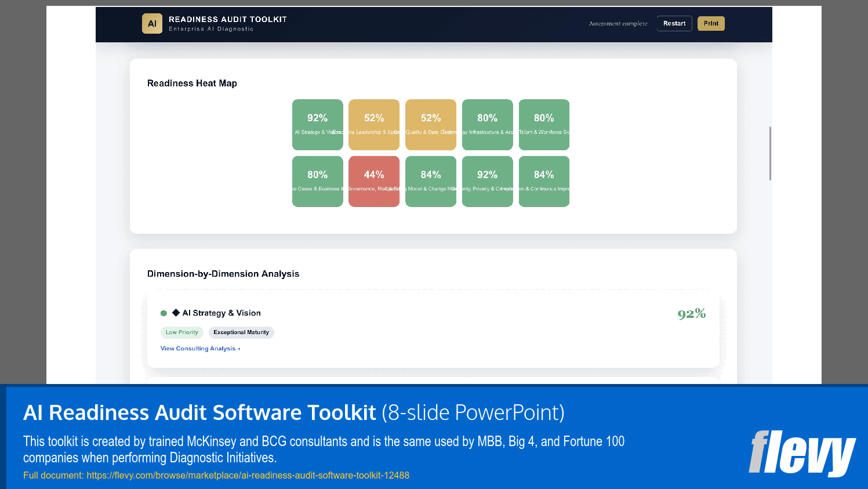Select the 52% Data Quality heat map tile
Screen dimensions: 868x489
tap(431, 125)
